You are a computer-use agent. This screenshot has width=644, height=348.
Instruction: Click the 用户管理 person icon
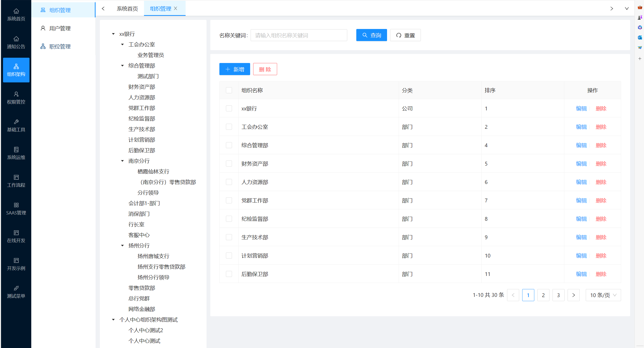tap(43, 28)
